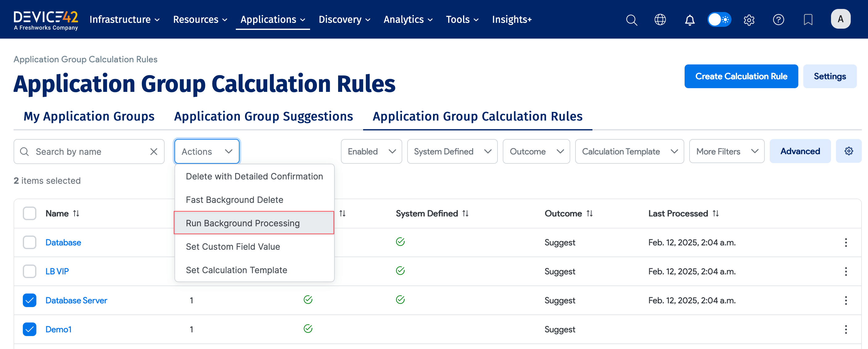Tick the select-all checkbox in header row
868x349 pixels.
coord(30,213)
